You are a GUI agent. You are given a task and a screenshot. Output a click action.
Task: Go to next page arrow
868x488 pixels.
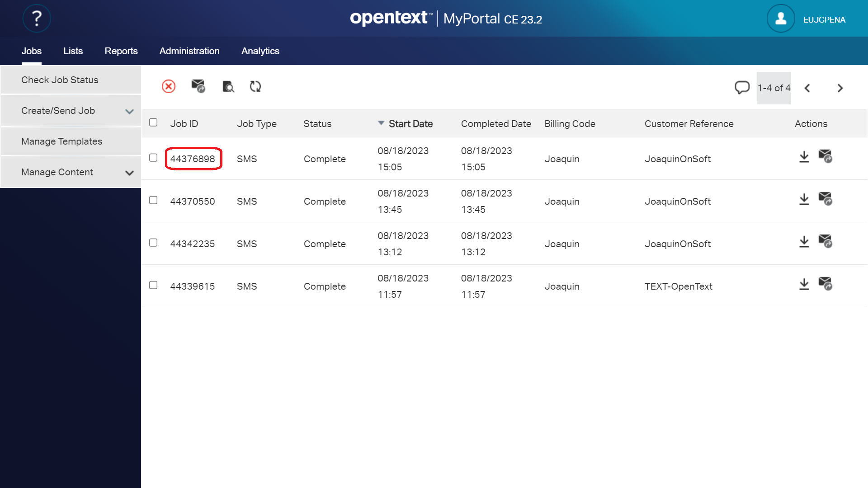pyautogui.click(x=840, y=88)
